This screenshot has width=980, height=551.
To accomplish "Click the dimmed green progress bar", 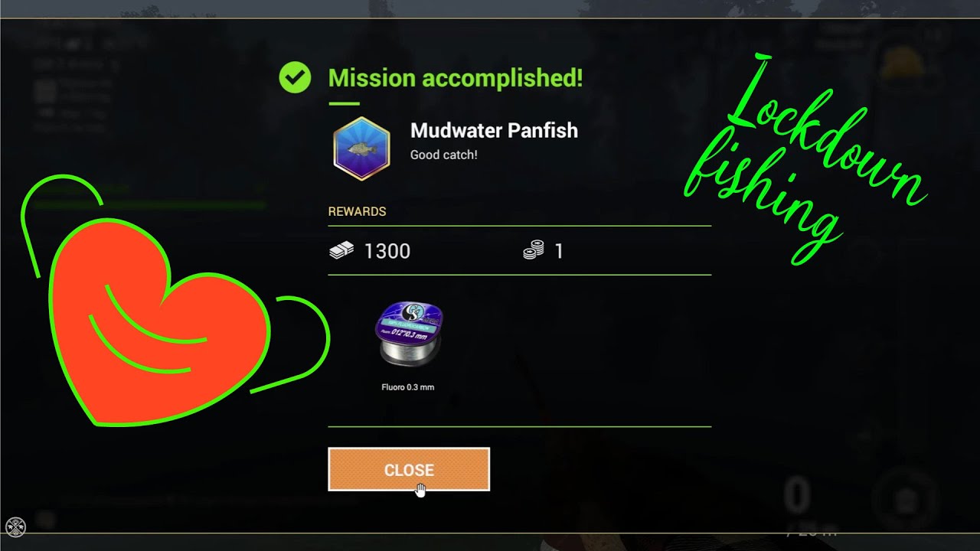I will point(149,205).
